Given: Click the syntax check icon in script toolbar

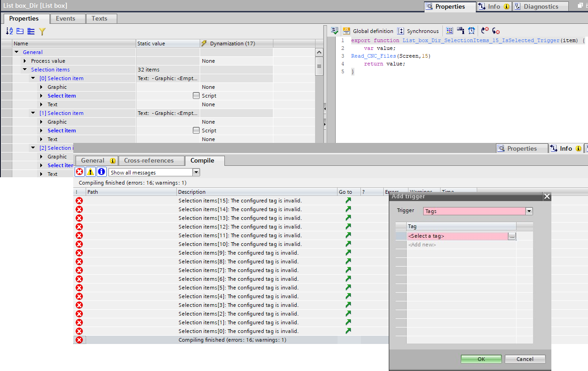Looking at the screenshot, I should coord(335,31).
